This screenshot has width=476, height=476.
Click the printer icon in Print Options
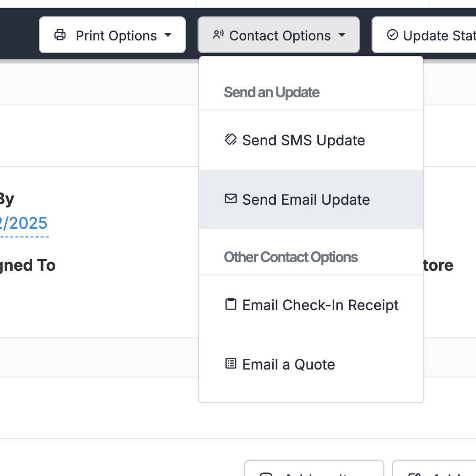(60, 35)
